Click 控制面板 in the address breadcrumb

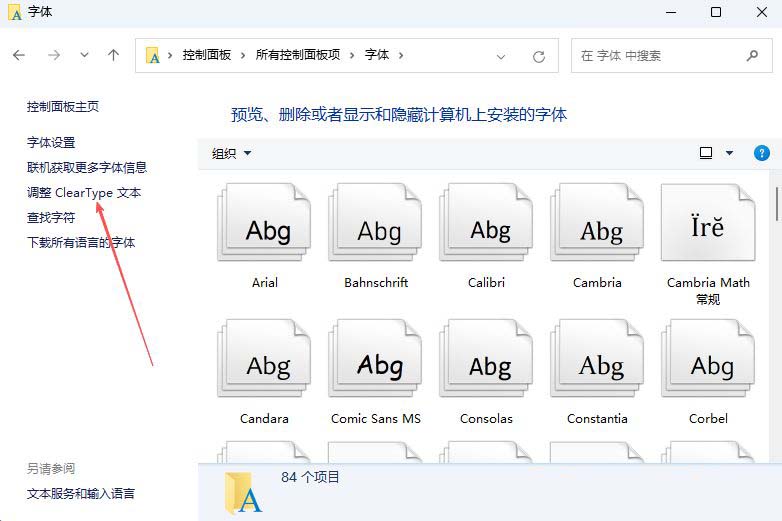[206, 55]
